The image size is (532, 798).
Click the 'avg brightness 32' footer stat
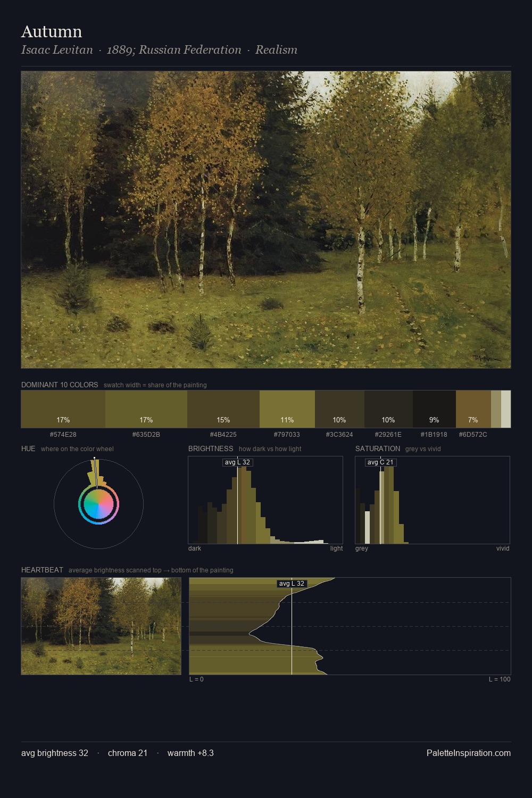point(55,753)
